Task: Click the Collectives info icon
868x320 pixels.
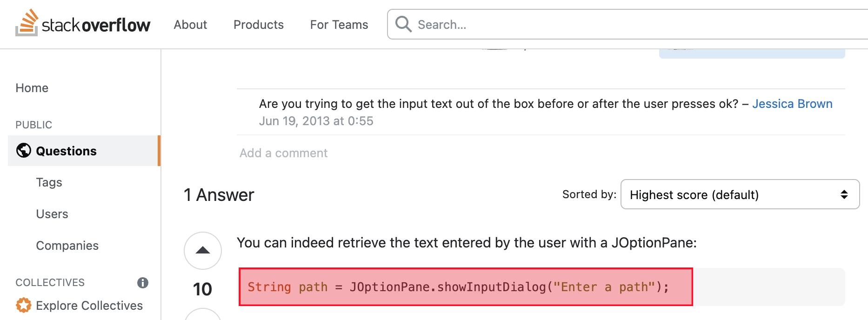Action: (x=143, y=282)
